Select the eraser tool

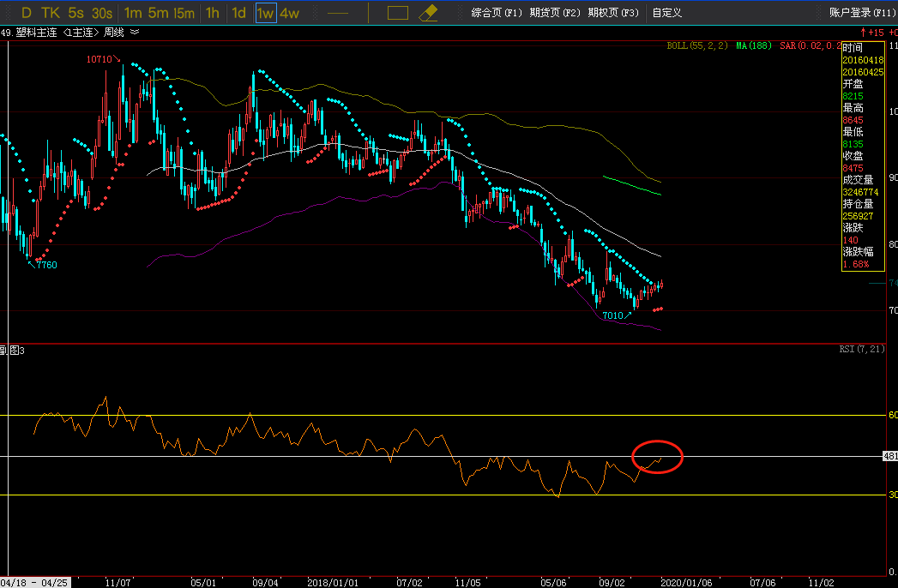click(428, 13)
